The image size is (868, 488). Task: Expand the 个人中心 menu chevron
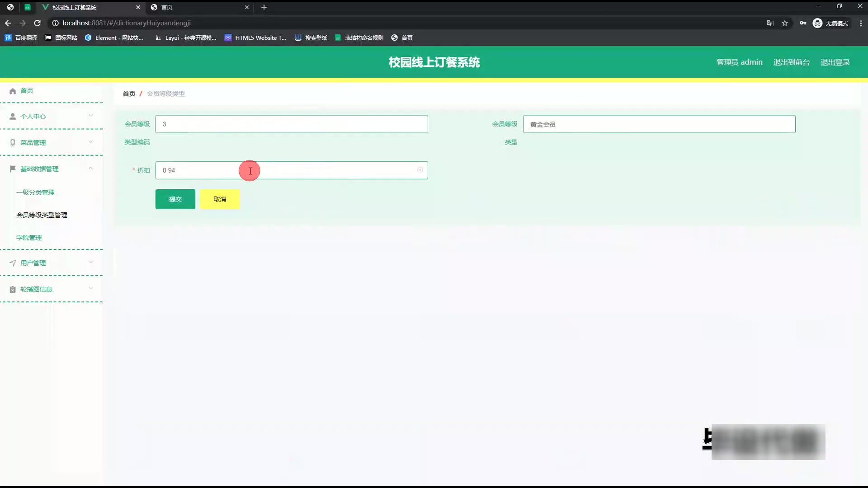tap(91, 116)
